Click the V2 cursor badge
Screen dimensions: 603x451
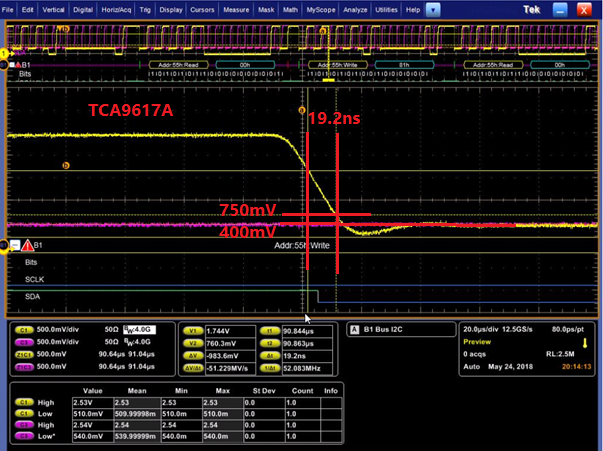[193, 343]
